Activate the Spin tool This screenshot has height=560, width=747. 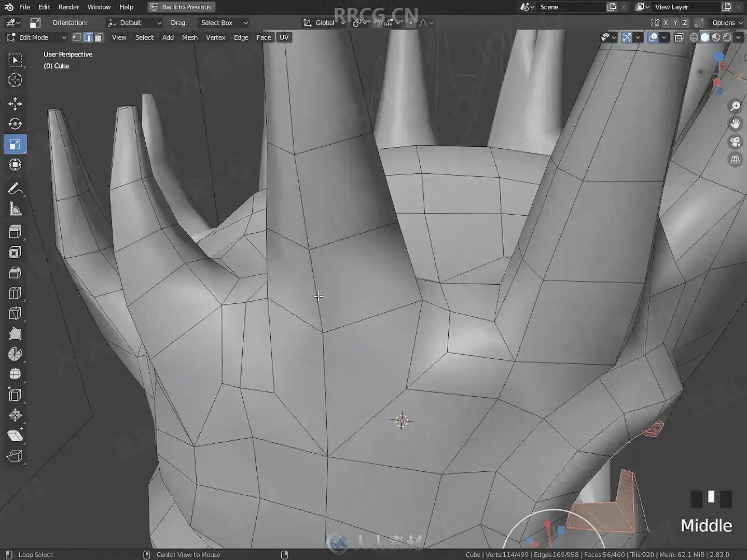15,354
